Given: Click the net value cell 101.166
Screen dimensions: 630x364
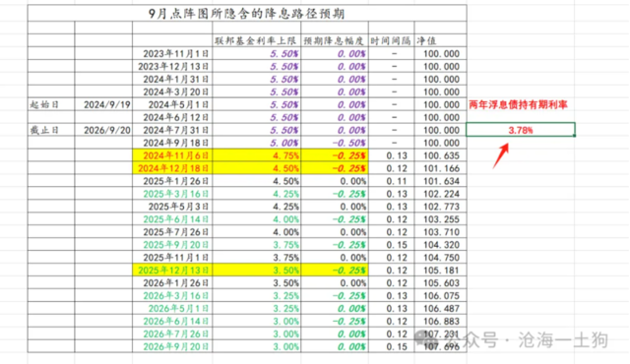Looking at the screenshot, I should [x=440, y=168].
